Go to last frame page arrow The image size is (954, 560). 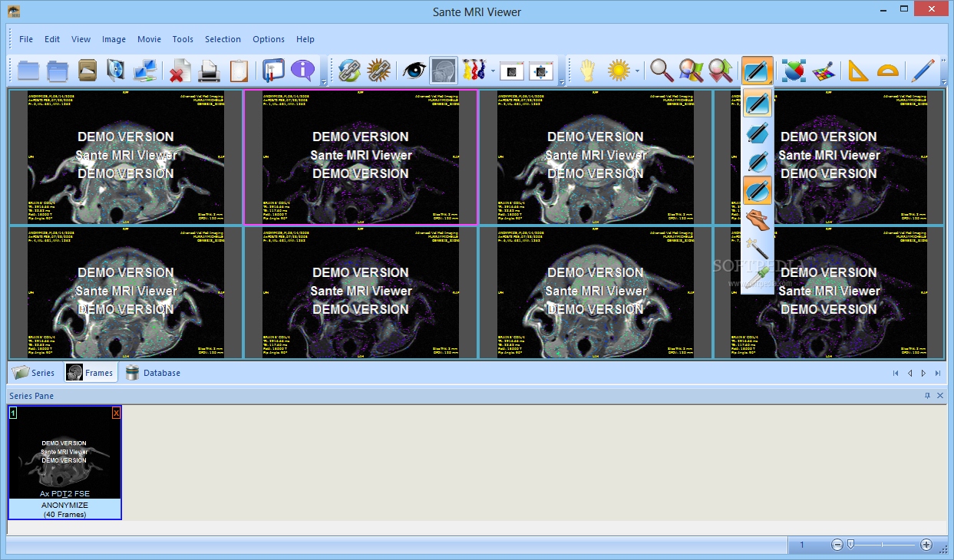point(938,374)
